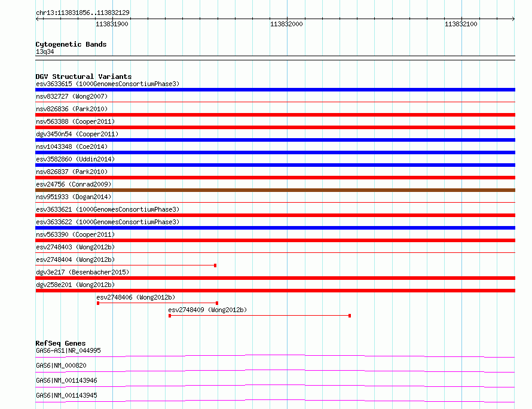Viewport: 532px width, 409px height.
Task: Click the magenta line under GAS6-AS1|NR_044995
Action: pos(275,356)
